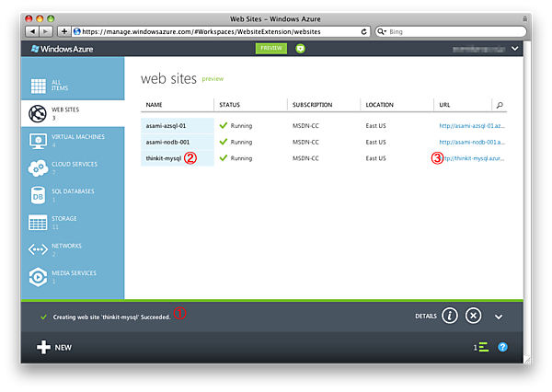
Task: Reload page with refresh icon
Action: pos(364,31)
